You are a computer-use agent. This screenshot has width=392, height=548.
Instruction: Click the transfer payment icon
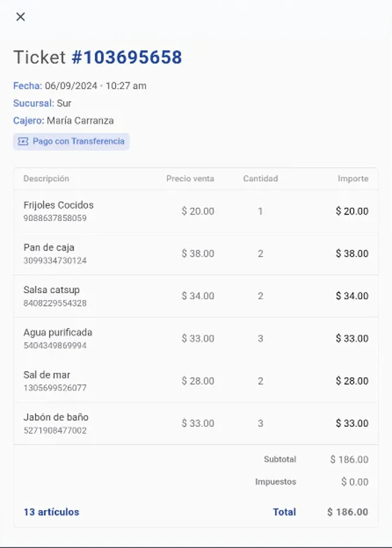click(23, 141)
